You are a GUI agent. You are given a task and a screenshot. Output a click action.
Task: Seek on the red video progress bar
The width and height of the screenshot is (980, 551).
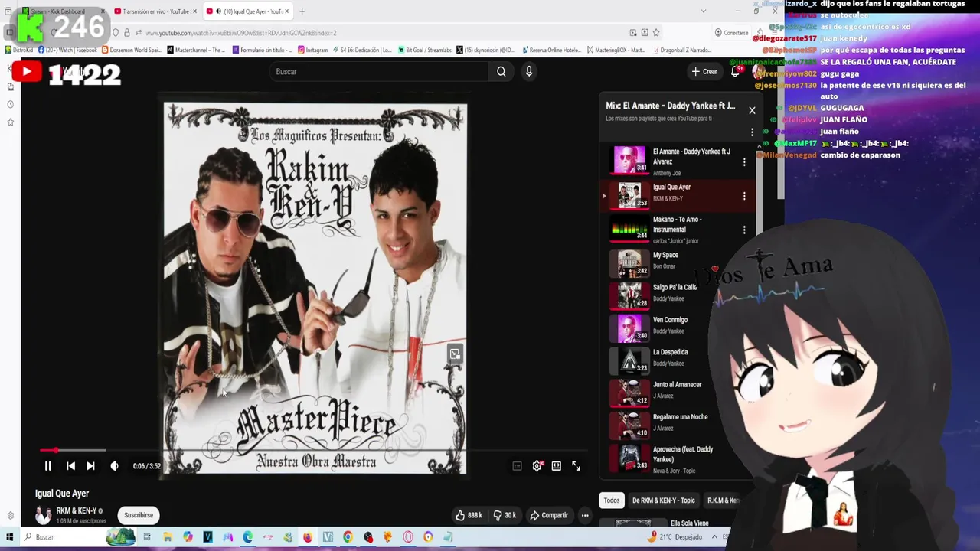[x=314, y=450]
